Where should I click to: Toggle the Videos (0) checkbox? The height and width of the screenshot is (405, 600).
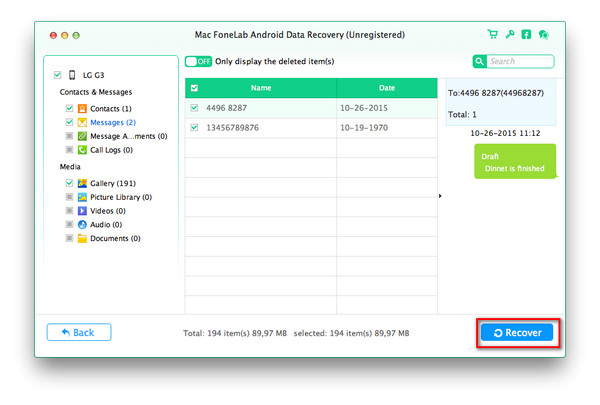pos(69,211)
